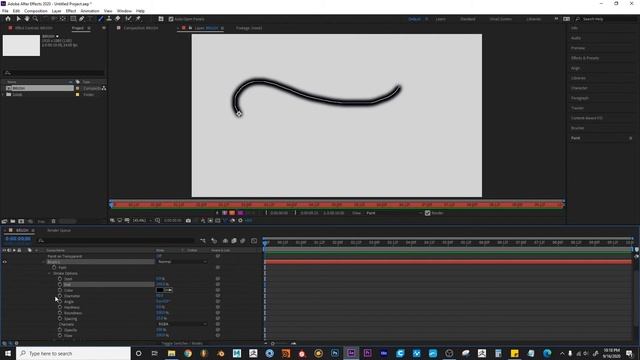Switch to the Footage (none) tab
640x360 pixels.
point(249,28)
